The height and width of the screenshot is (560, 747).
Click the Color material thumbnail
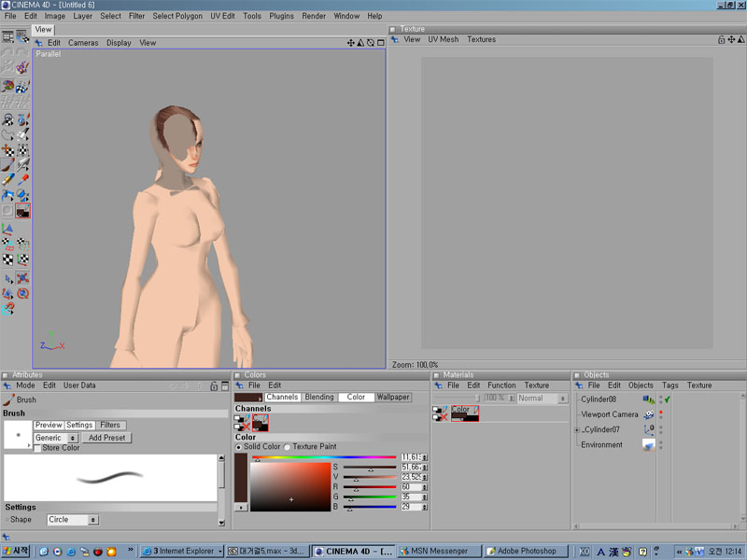(464, 413)
